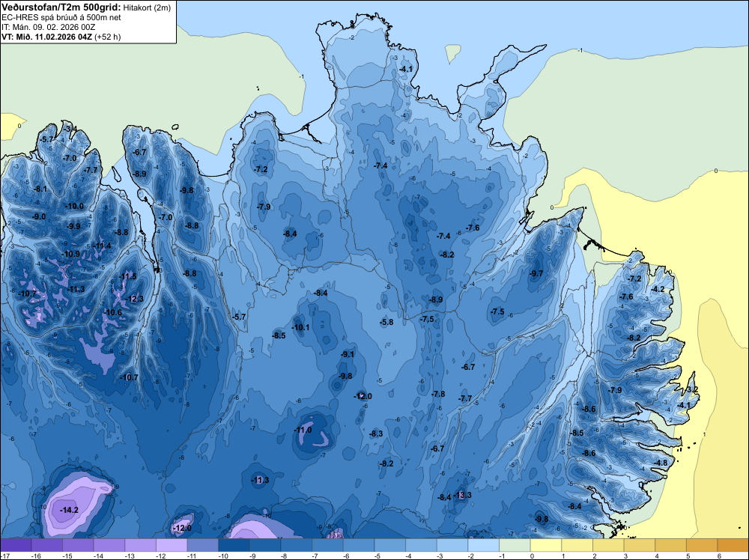749x560 pixels.
Task: Click the -14.2 temperature value
Action: [69, 510]
